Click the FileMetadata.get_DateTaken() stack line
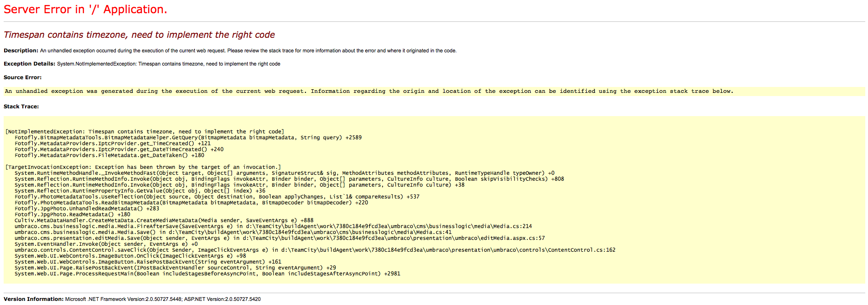 109,155
